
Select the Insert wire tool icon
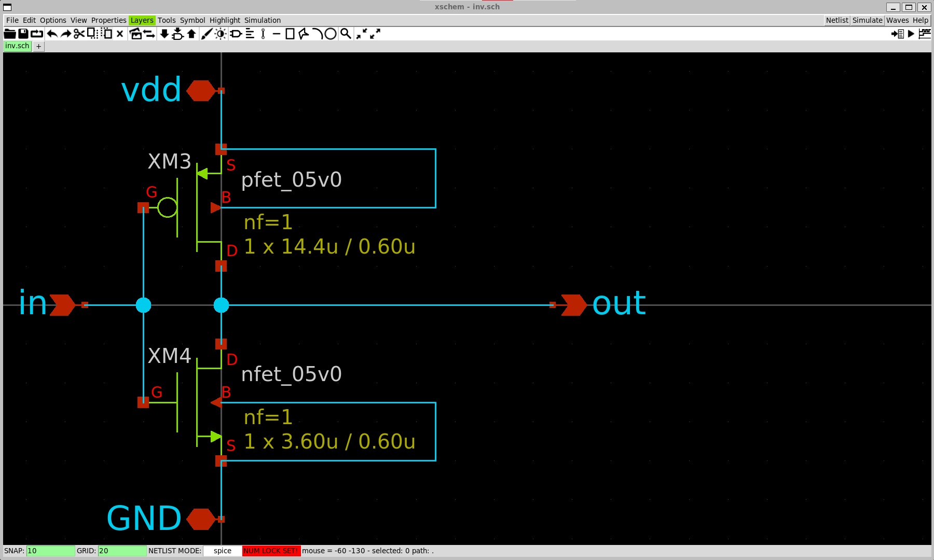263,34
